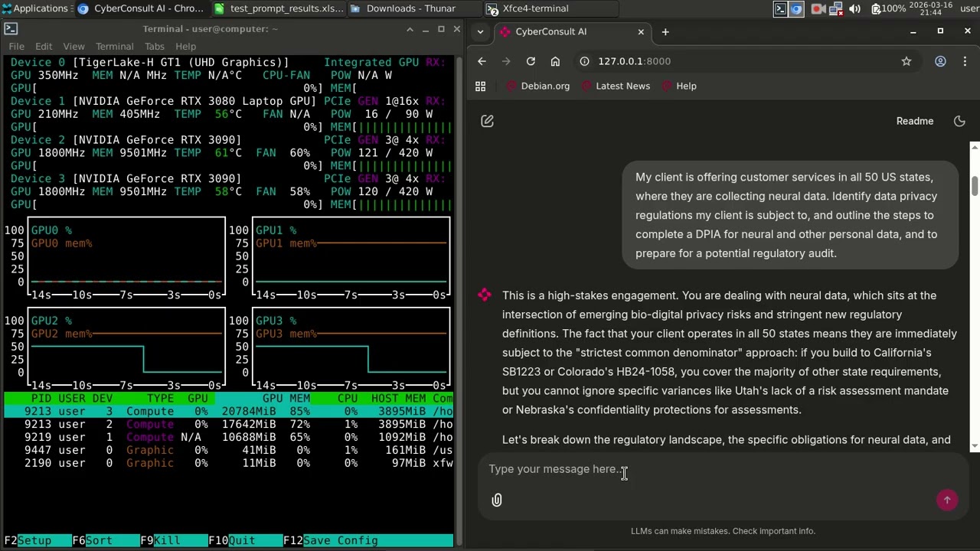Screen dimensions: 980x551
Task: Open the terminal Tabs menu
Action: tap(155, 47)
